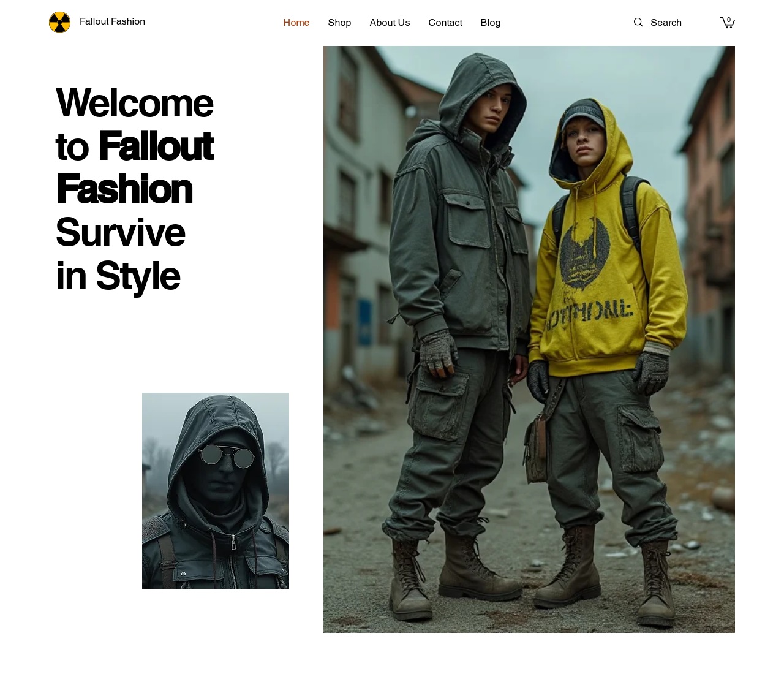The height and width of the screenshot is (674, 784).
Task: Click the cart item count badge
Action: click(729, 20)
